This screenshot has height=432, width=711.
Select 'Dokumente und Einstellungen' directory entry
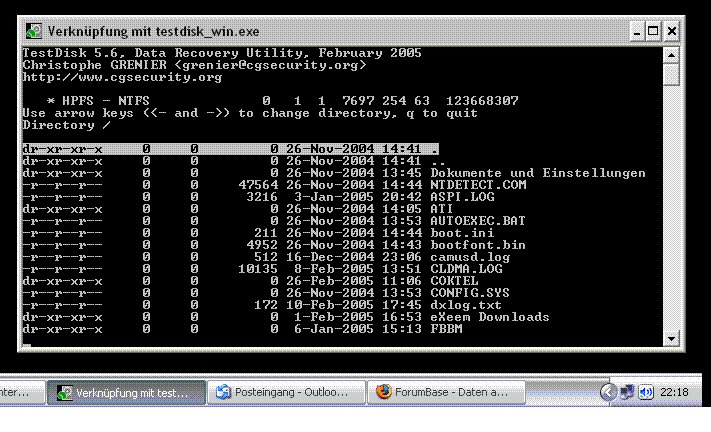tap(334, 173)
